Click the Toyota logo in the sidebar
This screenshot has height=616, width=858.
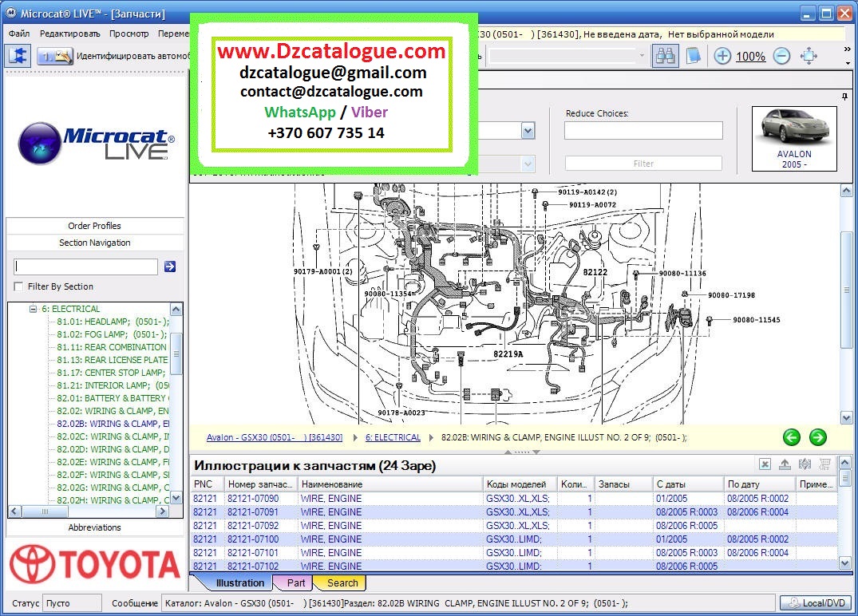click(94, 564)
